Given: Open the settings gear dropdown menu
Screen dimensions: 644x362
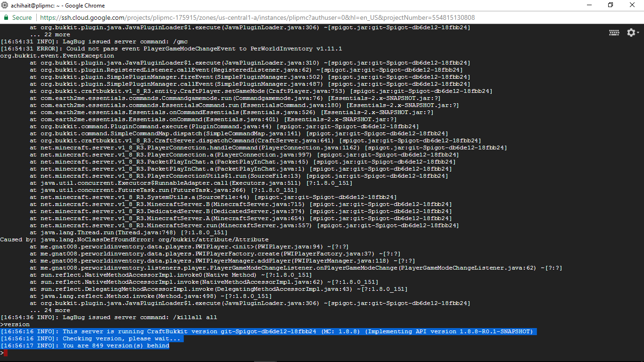Looking at the screenshot, I should [633, 33].
